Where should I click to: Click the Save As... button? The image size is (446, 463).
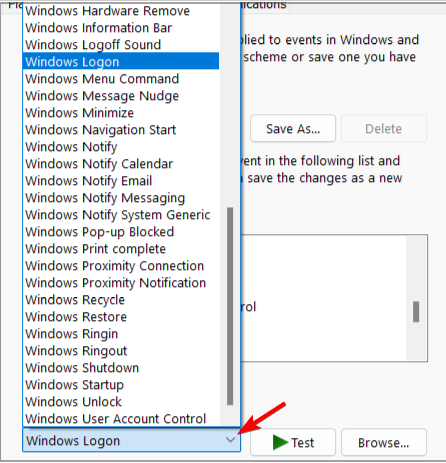coord(293,129)
